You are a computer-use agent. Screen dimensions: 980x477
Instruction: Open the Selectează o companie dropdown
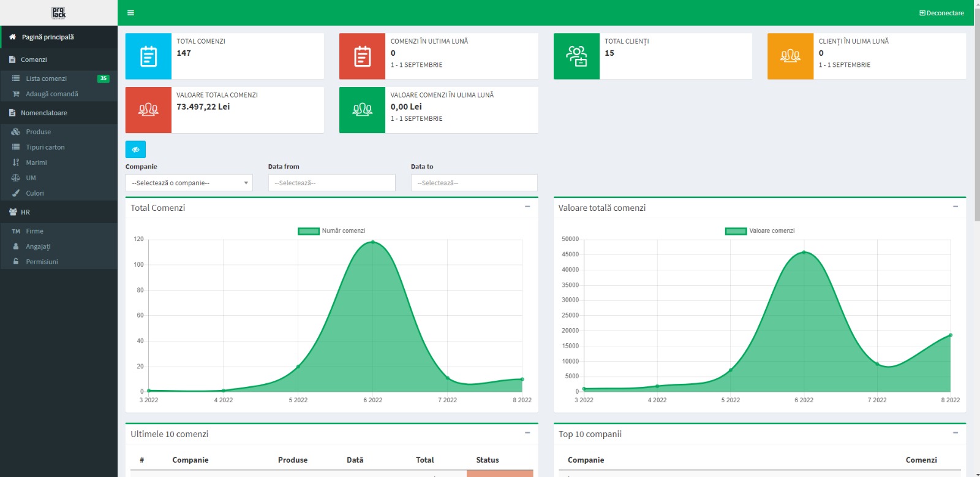pyautogui.click(x=189, y=183)
